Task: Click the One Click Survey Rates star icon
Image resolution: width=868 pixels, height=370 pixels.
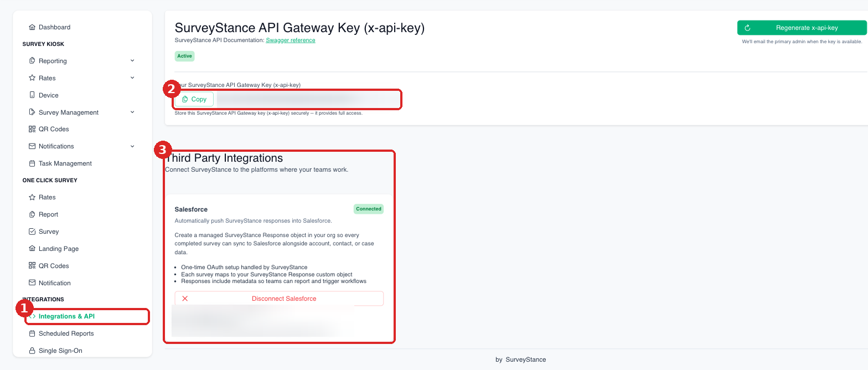Action: [x=32, y=197]
